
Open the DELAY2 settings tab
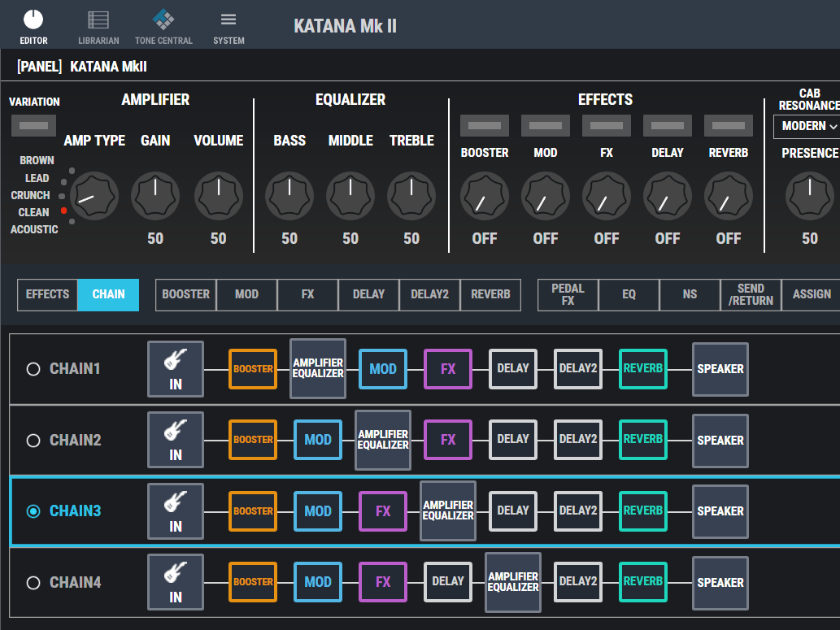(x=429, y=294)
